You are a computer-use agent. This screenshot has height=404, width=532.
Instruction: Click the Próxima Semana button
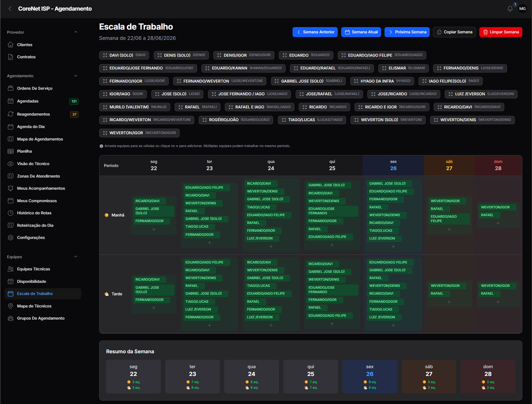click(407, 32)
